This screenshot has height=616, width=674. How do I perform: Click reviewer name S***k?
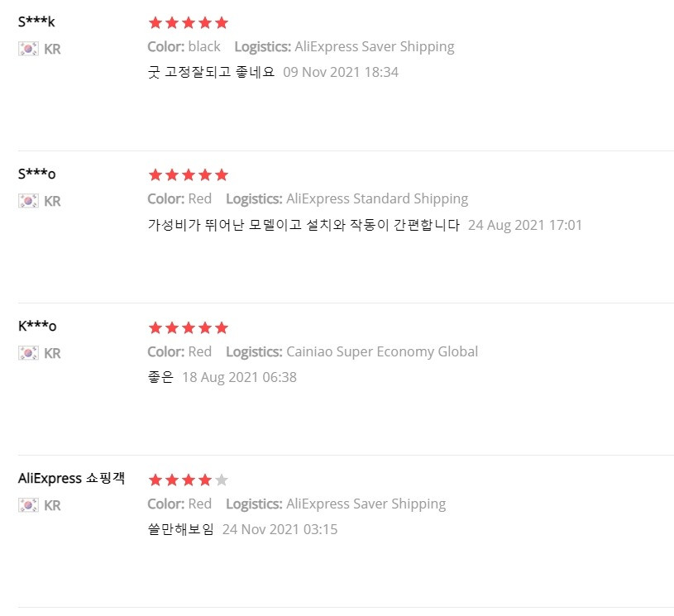(x=36, y=21)
